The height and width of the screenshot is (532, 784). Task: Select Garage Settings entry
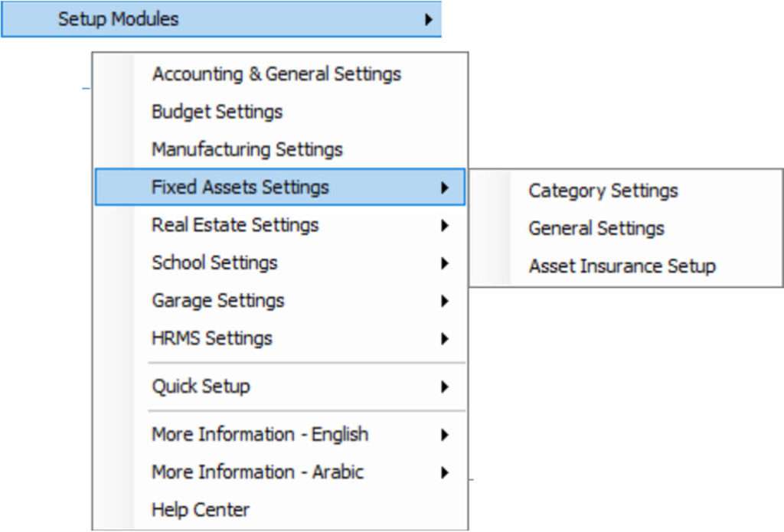218,301
